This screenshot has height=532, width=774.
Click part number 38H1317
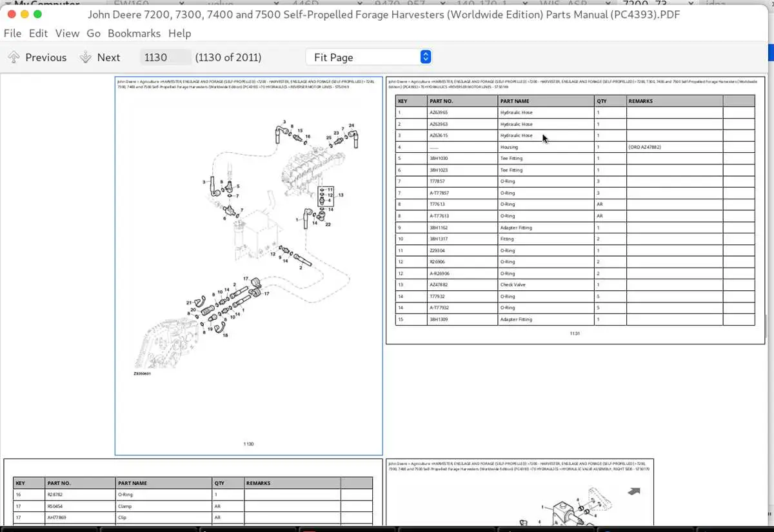(x=439, y=239)
